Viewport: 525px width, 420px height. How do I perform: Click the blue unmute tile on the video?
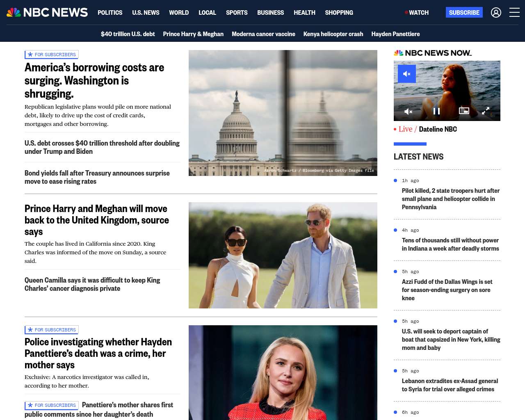coord(407,74)
